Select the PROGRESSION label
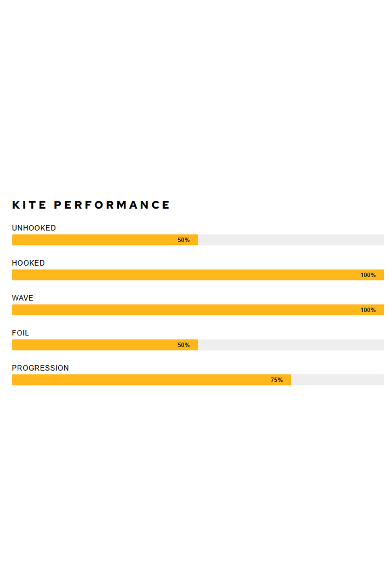The image size is (392, 588). click(40, 368)
